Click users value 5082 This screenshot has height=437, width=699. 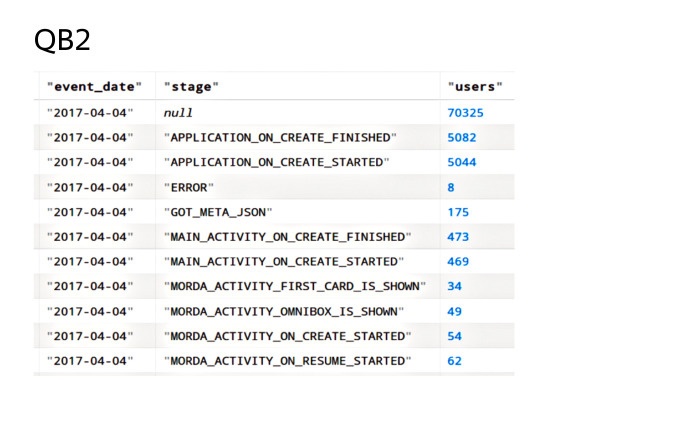coord(462,137)
